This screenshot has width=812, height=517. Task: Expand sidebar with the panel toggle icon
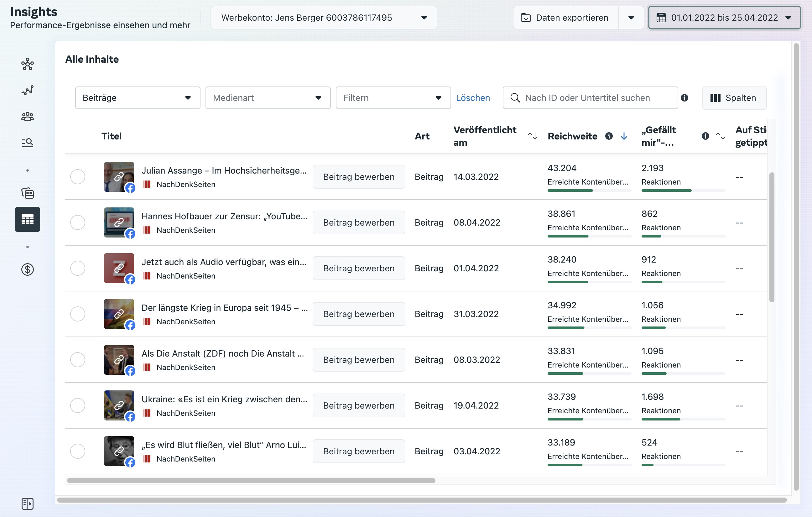coord(27,504)
